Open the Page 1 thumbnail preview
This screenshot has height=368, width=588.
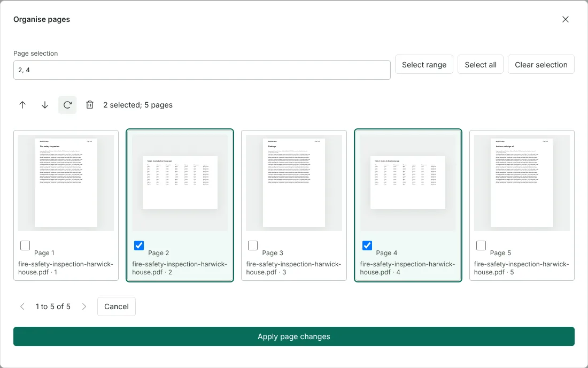pos(66,183)
